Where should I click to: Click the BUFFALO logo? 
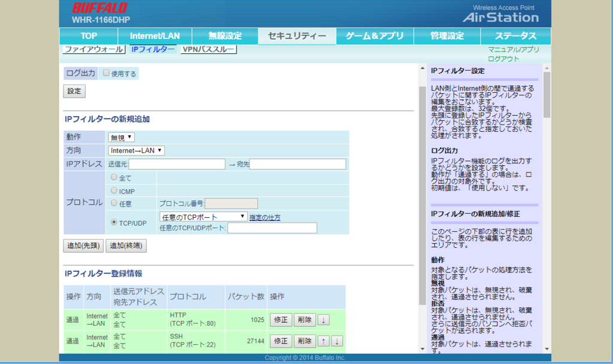pos(100,8)
